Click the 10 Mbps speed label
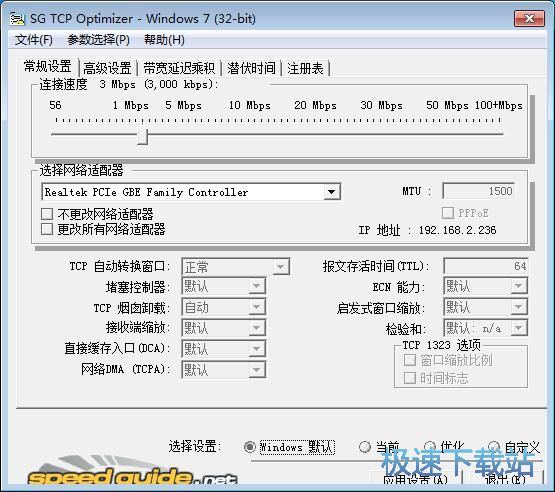Image resolution: width=555 pixels, height=492 pixels. point(250,105)
